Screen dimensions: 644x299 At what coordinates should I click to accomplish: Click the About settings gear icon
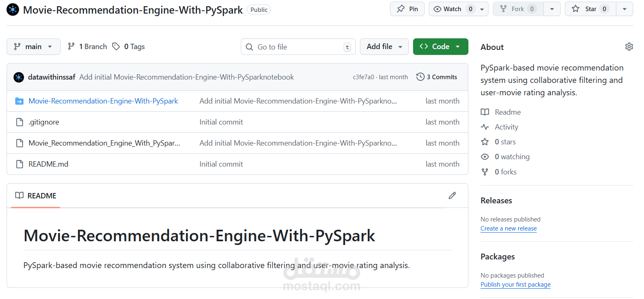point(629,47)
